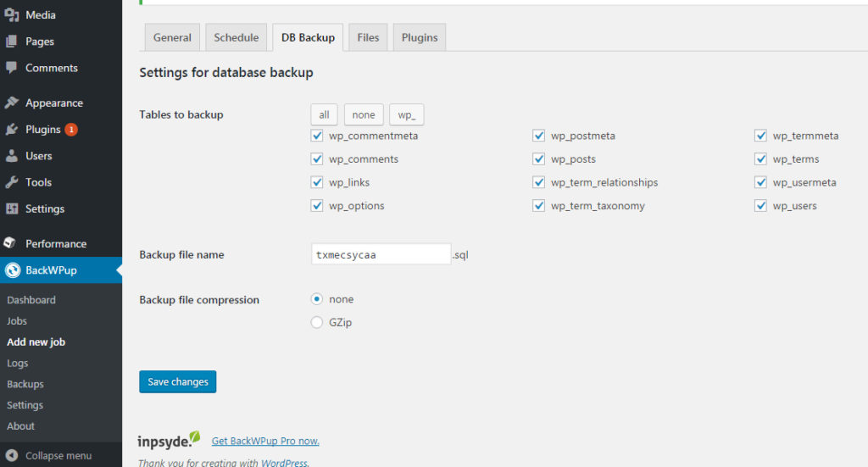Open the Backups submenu item
The height and width of the screenshot is (467, 868).
click(x=25, y=384)
